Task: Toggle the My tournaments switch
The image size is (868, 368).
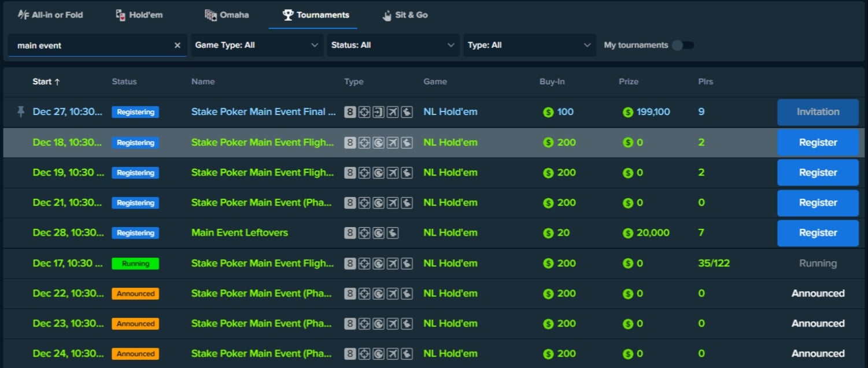Action: point(683,45)
